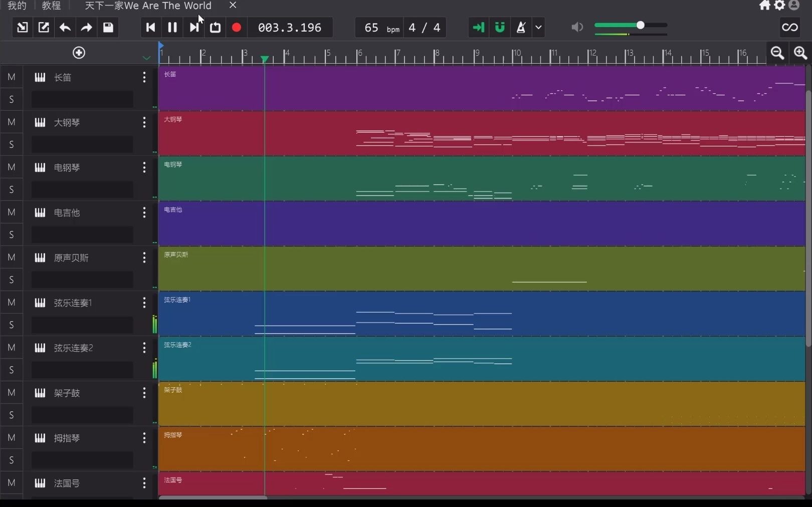Click the blue start marker at bar 1
812x507 pixels.
pos(161,46)
